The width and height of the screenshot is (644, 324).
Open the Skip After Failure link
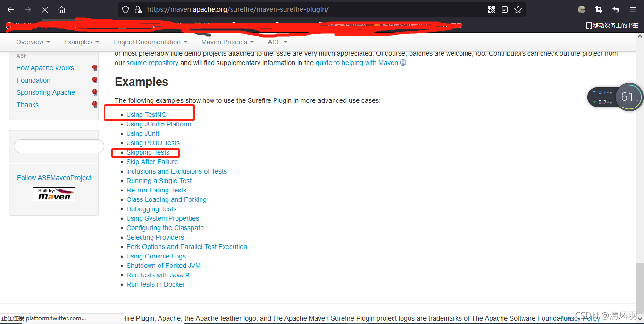(152, 162)
